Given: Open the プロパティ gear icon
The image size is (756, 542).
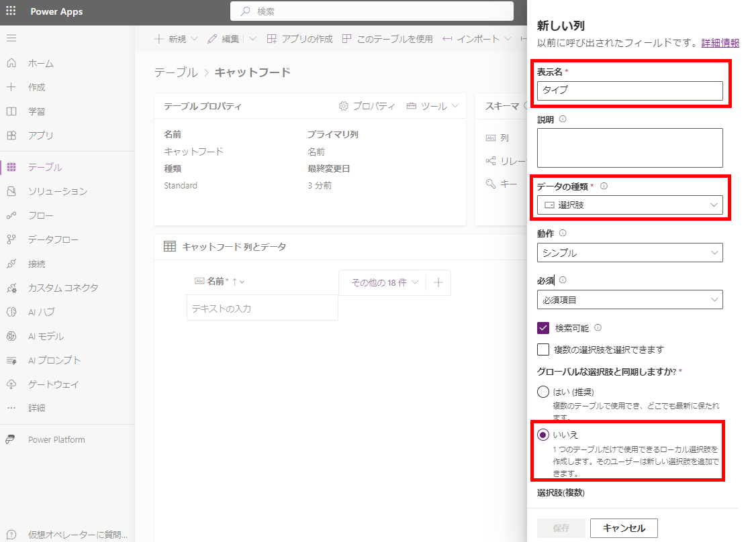Looking at the screenshot, I should (x=344, y=106).
